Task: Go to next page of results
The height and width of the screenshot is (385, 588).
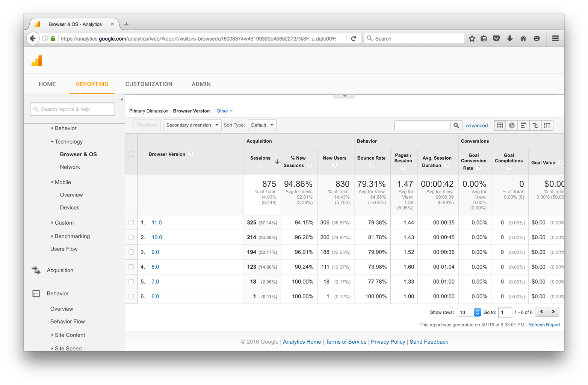Action: pyautogui.click(x=553, y=312)
